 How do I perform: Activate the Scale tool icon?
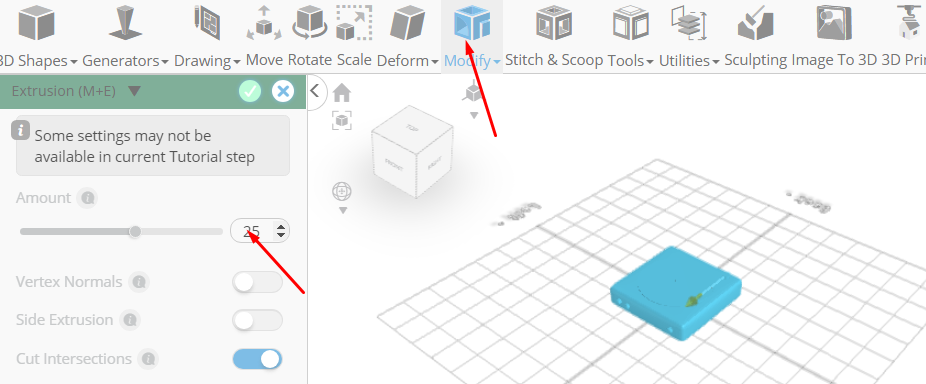[x=354, y=22]
